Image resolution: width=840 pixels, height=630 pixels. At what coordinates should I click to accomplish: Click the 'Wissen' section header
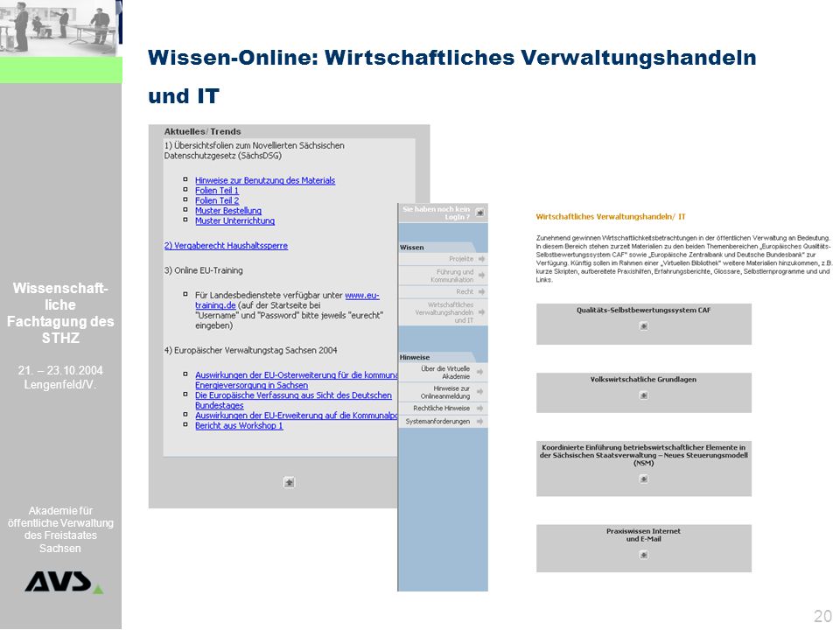(411, 248)
